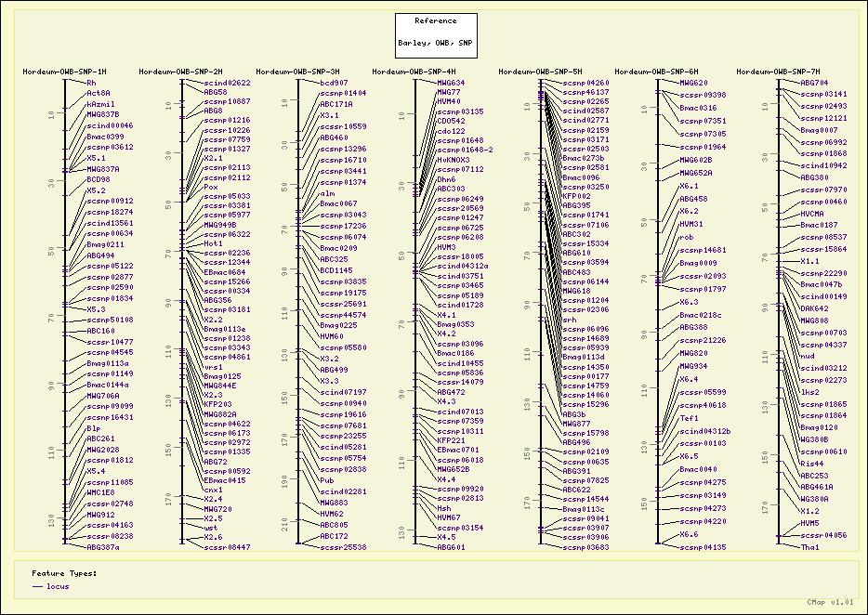Open the ABG601 locus on map 4H

451,547
